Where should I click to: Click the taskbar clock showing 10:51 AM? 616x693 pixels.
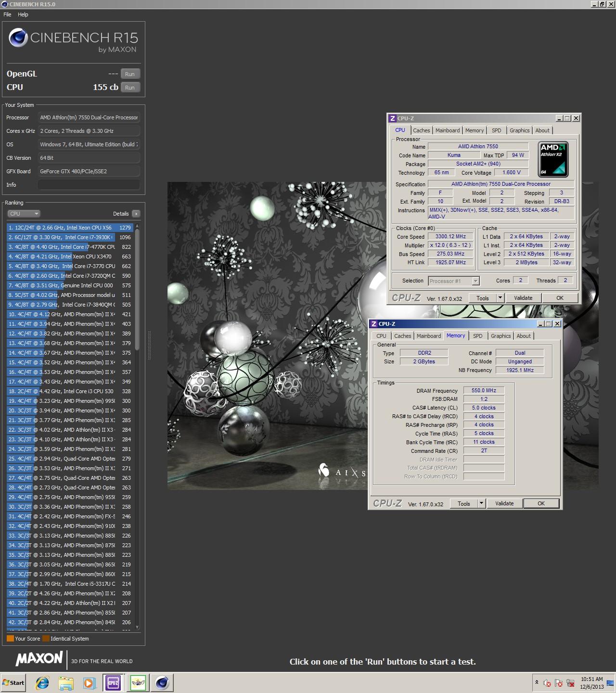point(591,683)
